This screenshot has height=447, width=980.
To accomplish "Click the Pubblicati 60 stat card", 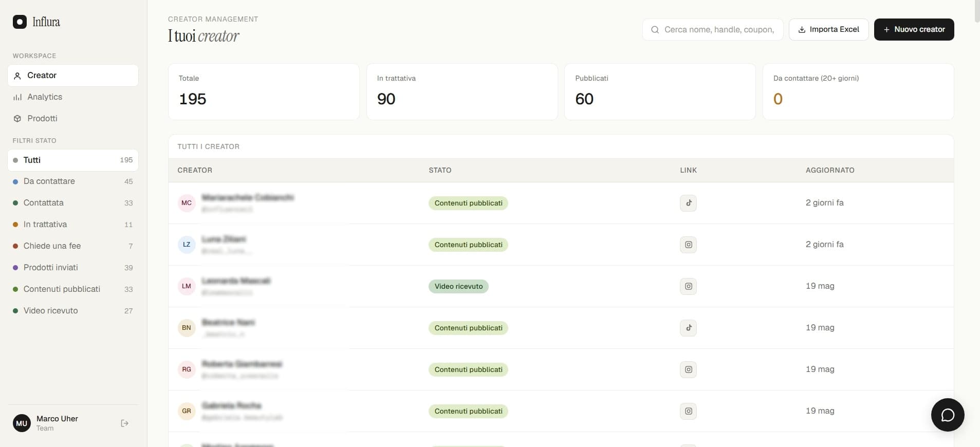I will [660, 92].
